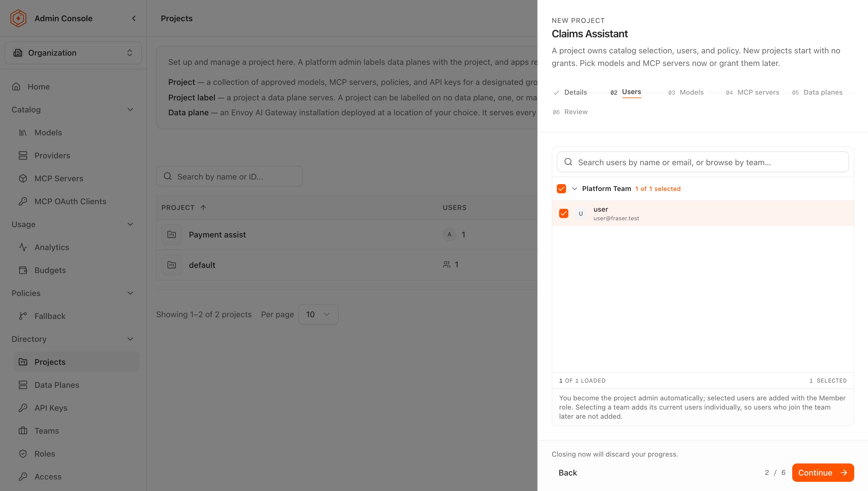Open the Per page 10 dropdown
This screenshot has height=491, width=868.
pyautogui.click(x=318, y=314)
